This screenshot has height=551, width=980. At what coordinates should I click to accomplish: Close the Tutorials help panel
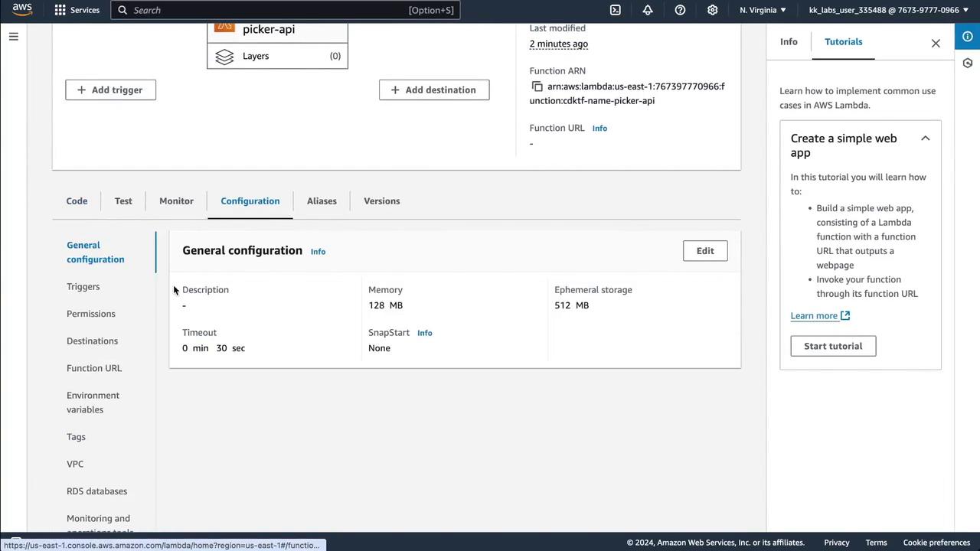pos(936,43)
